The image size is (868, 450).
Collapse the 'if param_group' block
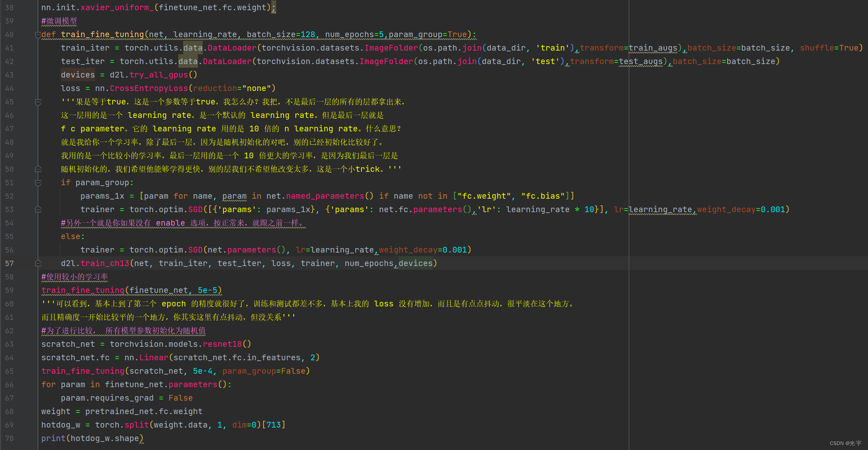(38, 183)
